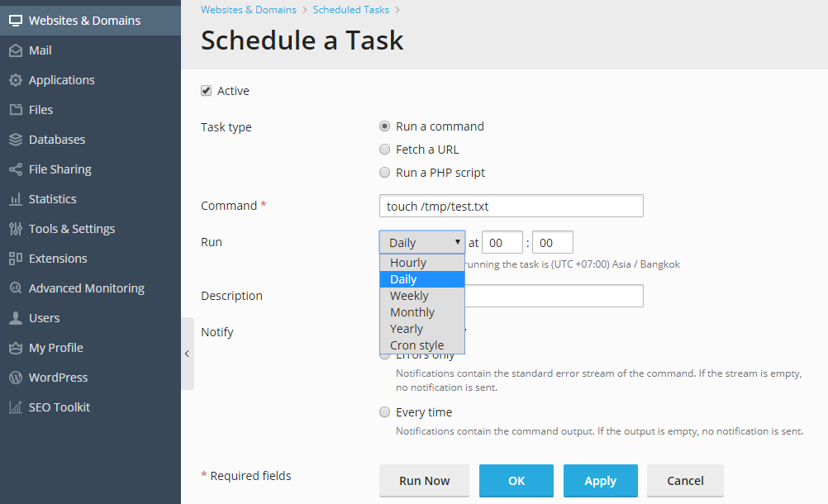Click the Files folder icon
The width and height of the screenshot is (828, 504).
tap(15, 110)
